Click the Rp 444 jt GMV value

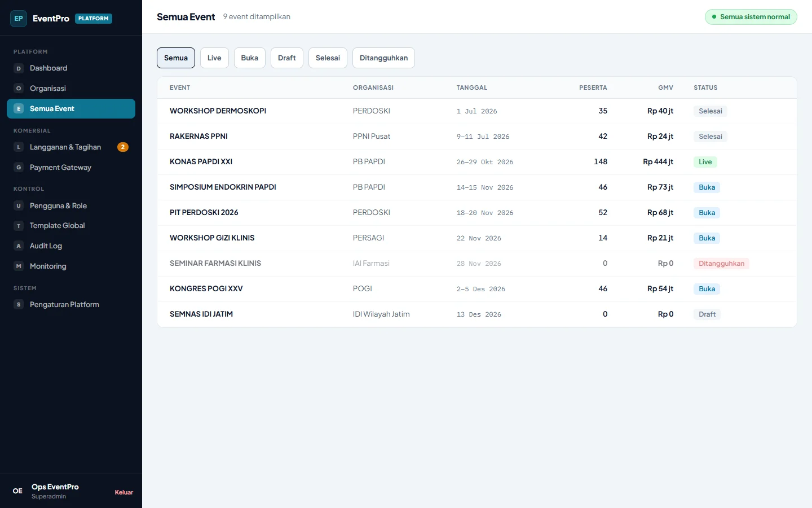click(658, 162)
